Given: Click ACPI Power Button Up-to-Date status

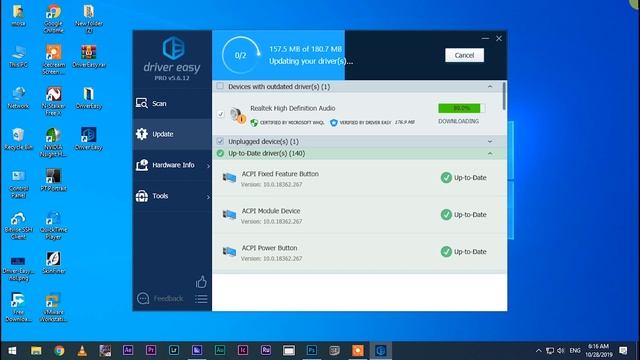Looking at the screenshot, I should coord(464,252).
